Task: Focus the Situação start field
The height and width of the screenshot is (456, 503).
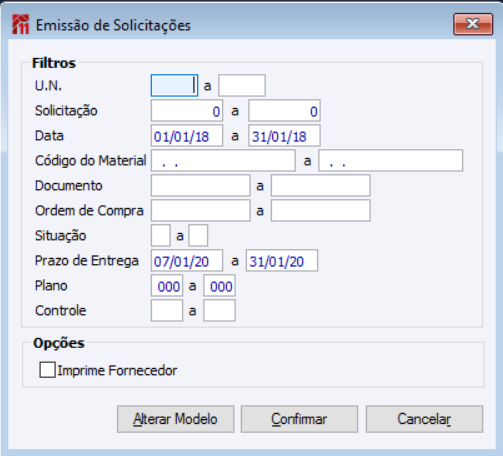Action: (x=161, y=236)
